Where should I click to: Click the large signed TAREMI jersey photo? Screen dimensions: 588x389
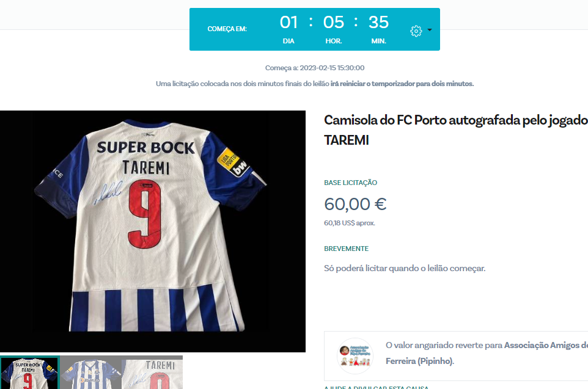[153, 231]
